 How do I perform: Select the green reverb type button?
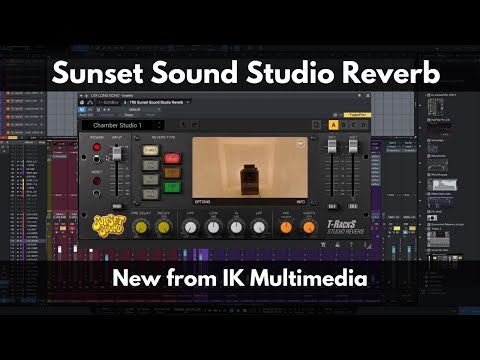click(x=172, y=187)
